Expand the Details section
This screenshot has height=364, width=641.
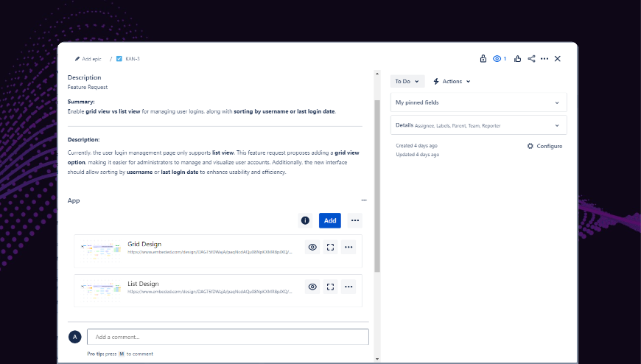point(478,125)
